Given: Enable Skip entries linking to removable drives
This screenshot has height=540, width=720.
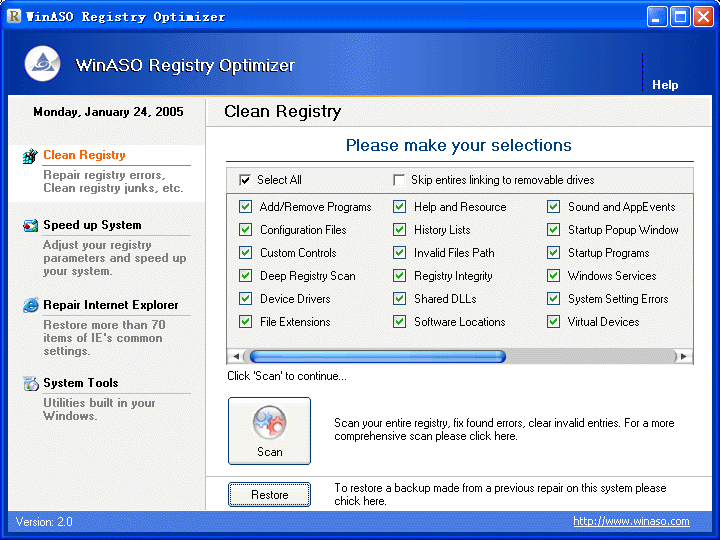Looking at the screenshot, I should click(399, 180).
